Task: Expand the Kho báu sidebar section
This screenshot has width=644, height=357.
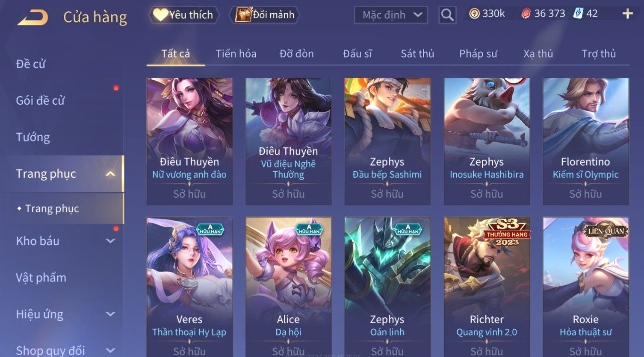Action: pyautogui.click(x=110, y=241)
